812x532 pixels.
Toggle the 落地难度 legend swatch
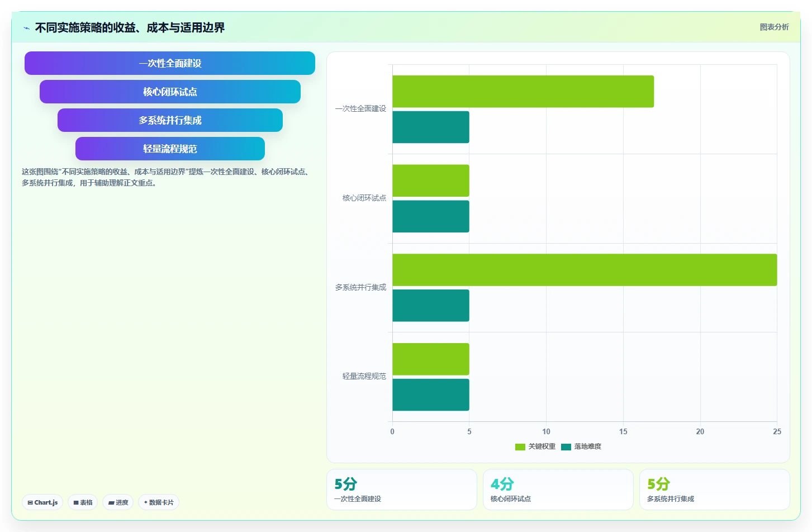tap(566, 446)
